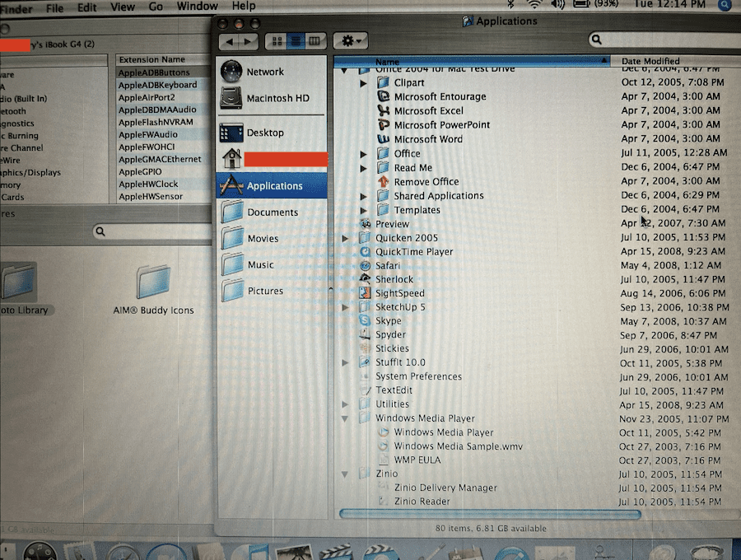
Task: Select QuickTime Player icon
Action: [x=365, y=251]
